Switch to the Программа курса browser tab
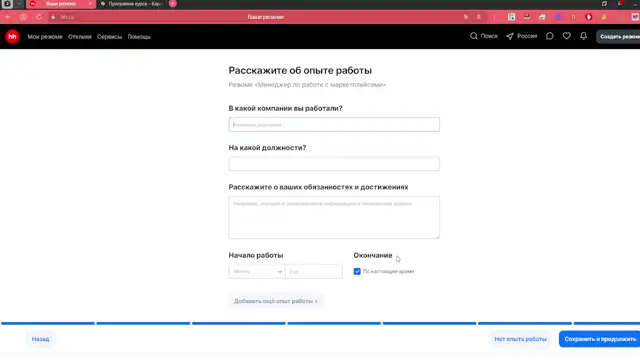The width and height of the screenshot is (640, 360). (x=132, y=4)
